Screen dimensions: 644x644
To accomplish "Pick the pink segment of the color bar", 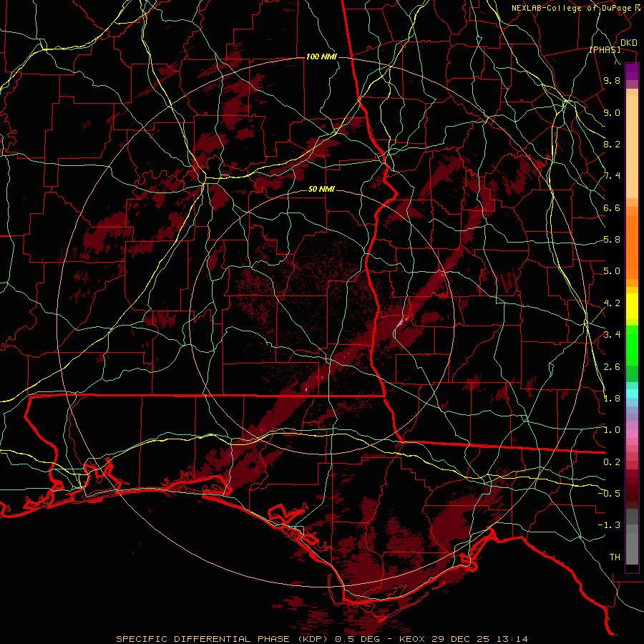I will pyautogui.click(x=632, y=434).
